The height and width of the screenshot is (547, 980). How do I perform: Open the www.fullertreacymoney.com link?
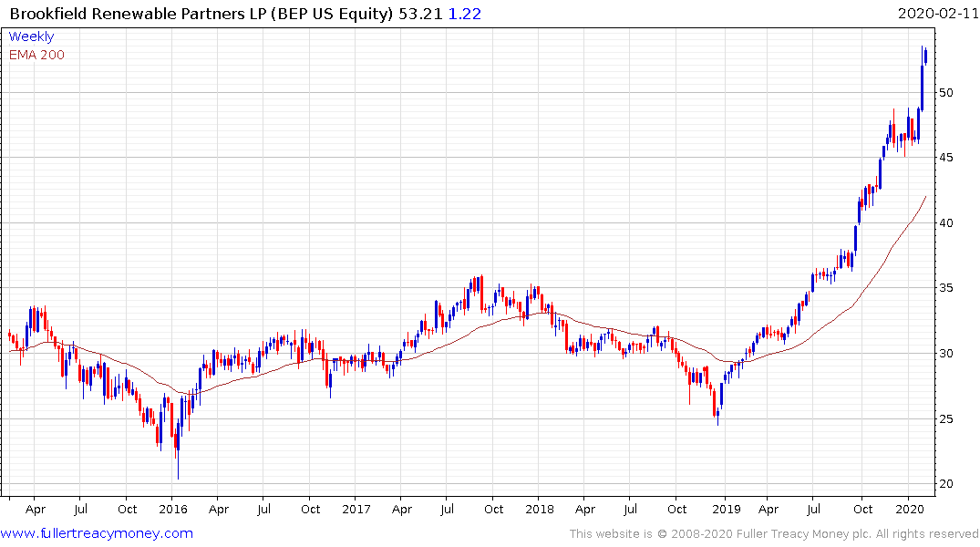(97, 533)
